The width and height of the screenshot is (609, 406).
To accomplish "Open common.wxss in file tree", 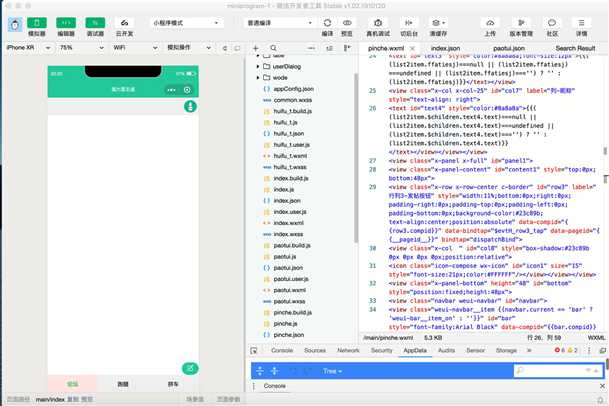I will [292, 100].
